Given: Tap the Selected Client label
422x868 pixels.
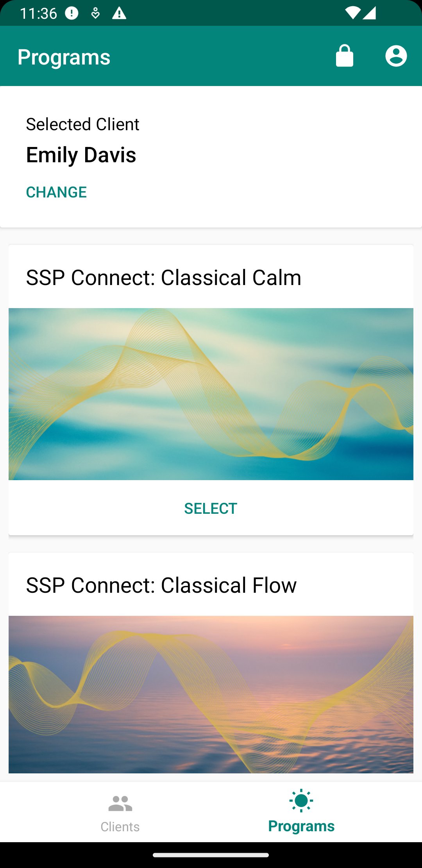Looking at the screenshot, I should pos(82,124).
